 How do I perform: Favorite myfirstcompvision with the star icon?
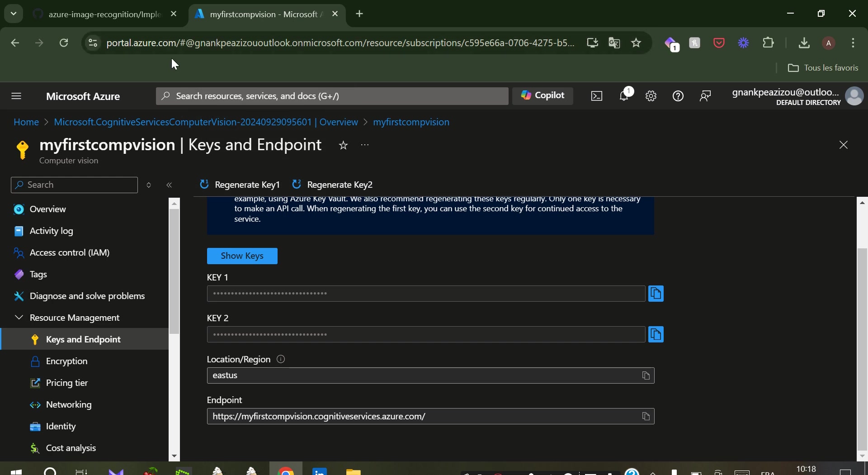pos(343,146)
